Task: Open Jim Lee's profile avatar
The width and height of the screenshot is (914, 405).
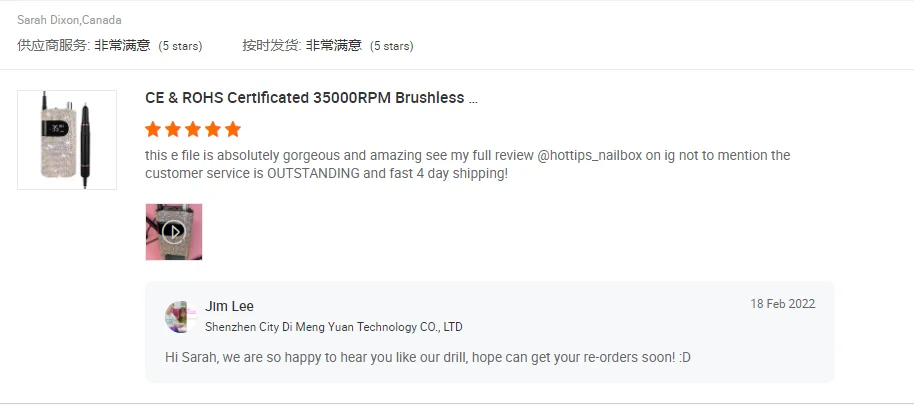Action: coord(181,317)
